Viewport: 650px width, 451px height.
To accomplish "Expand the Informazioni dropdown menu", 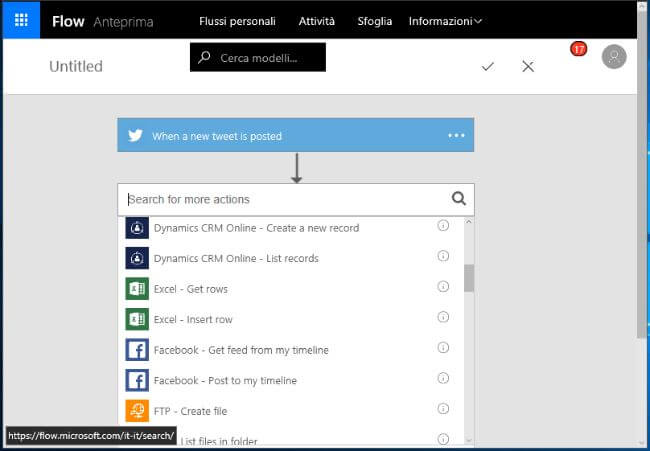I will coord(445,21).
